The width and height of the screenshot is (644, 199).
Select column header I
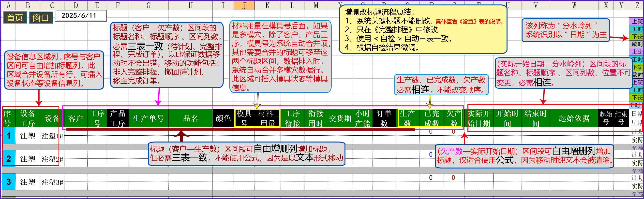click(223, 5)
